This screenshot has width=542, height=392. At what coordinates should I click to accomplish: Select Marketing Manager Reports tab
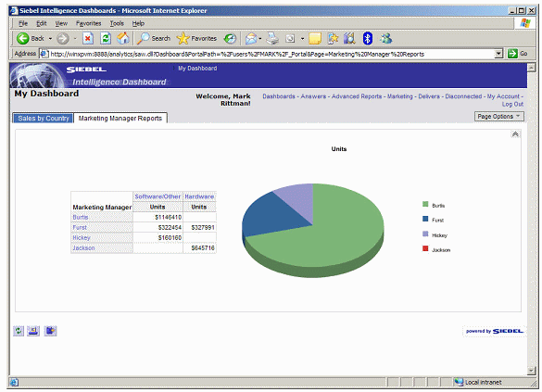click(x=120, y=119)
